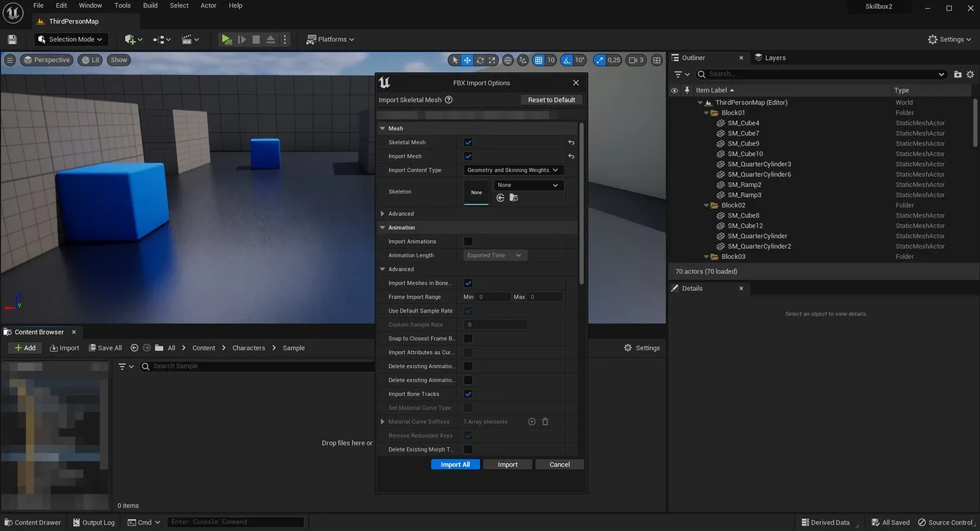Toggle grid snapping icon in viewport toolbar
Screen dimensions: 980x531
(538, 60)
